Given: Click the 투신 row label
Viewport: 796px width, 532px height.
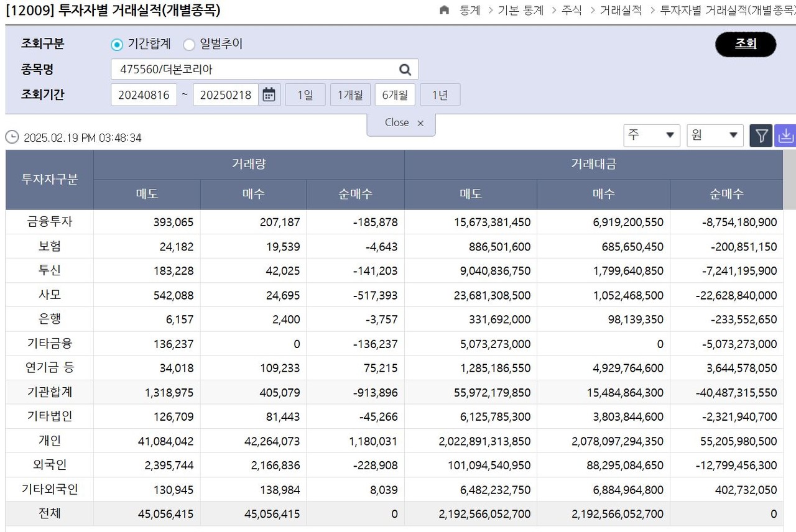Looking at the screenshot, I should click(x=50, y=270).
